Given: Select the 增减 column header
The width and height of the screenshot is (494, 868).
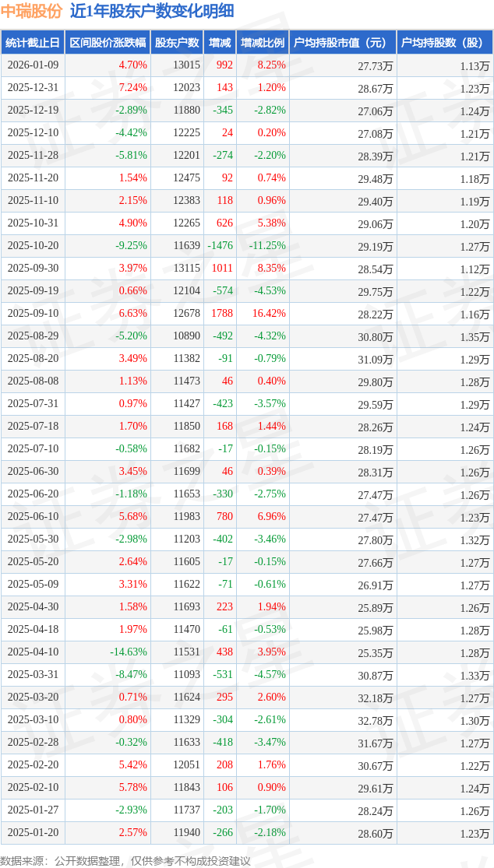Looking at the screenshot, I should [x=220, y=43].
